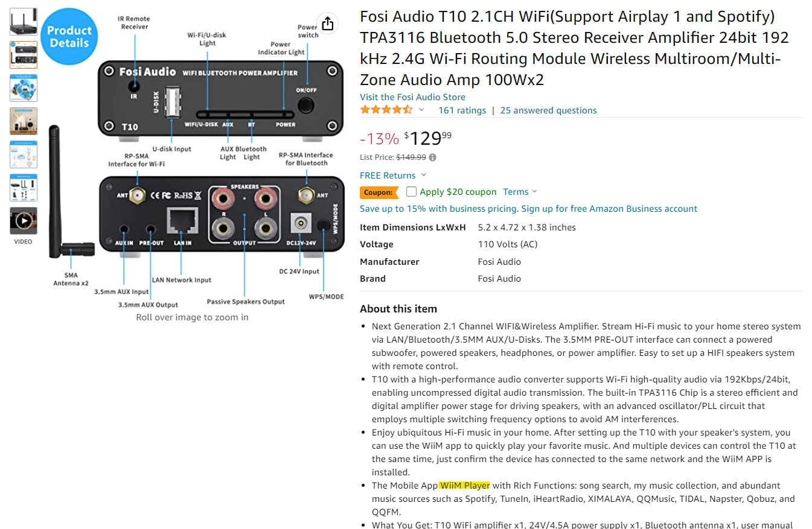Click the star rating icons

(x=386, y=110)
